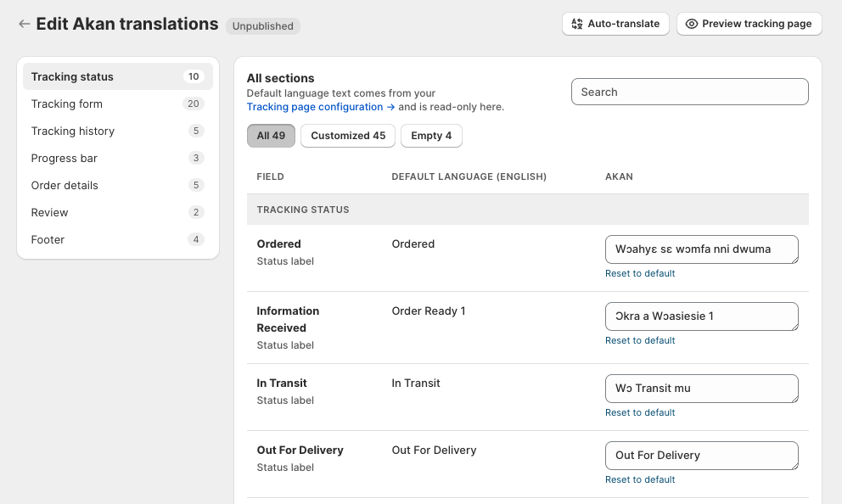Viewport: 842px width, 504px height.
Task: Follow the Tracking page configuration link
Action: (321, 107)
